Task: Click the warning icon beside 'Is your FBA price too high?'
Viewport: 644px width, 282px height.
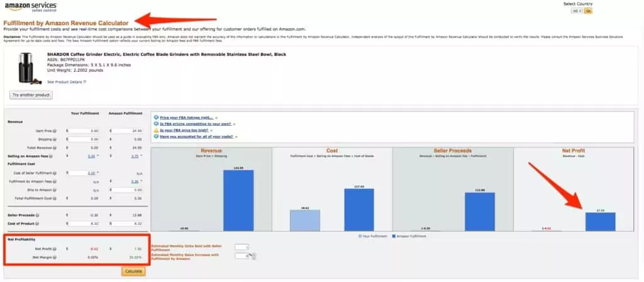Action: pos(156,130)
